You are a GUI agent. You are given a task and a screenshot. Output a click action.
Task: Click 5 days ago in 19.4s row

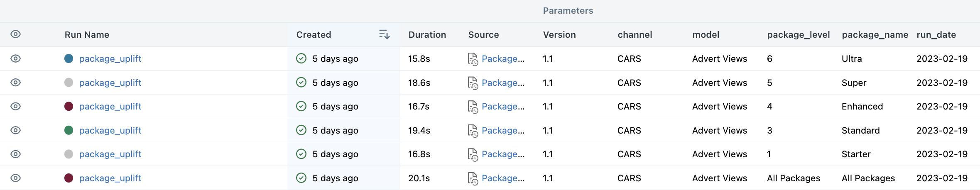tap(335, 131)
